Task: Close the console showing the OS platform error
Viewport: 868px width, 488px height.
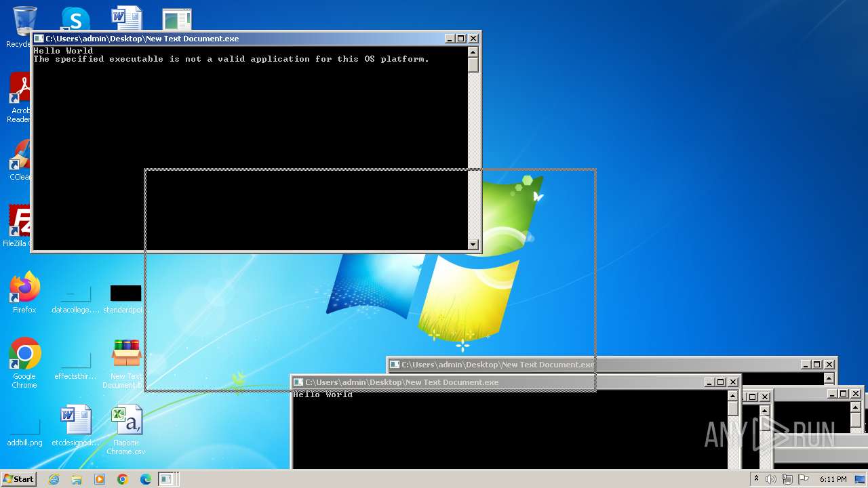Action: click(x=473, y=39)
